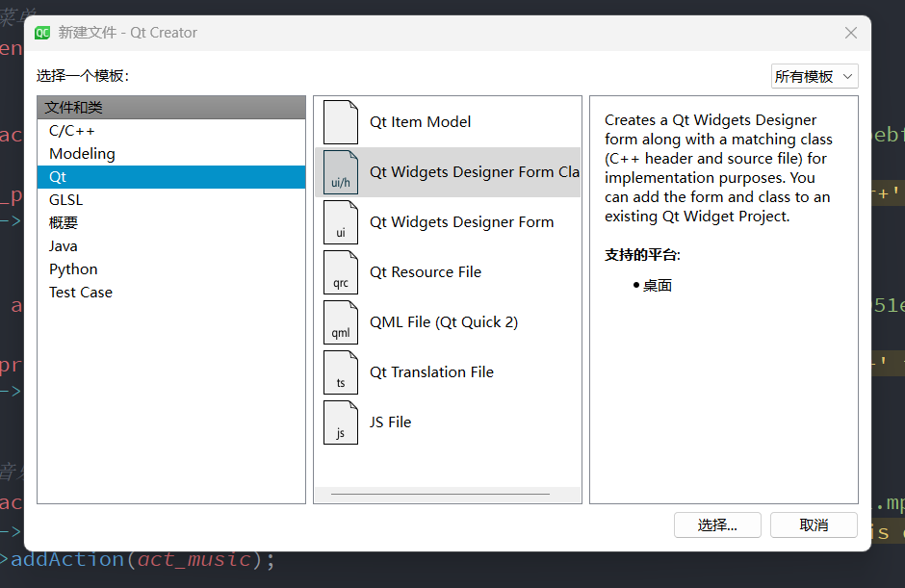This screenshot has height=588, width=905.
Task: Choose Qt Widgets Designer Form Class template
Action: [448, 172]
